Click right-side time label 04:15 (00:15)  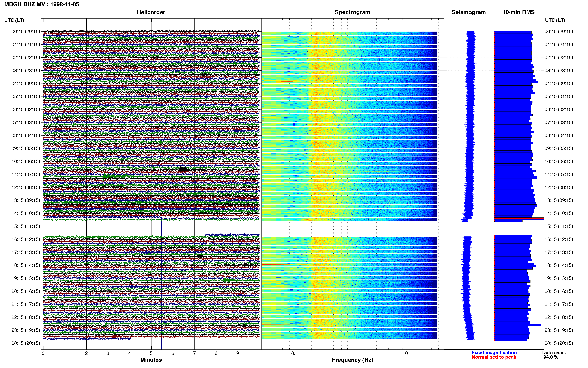tap(559, 83)
